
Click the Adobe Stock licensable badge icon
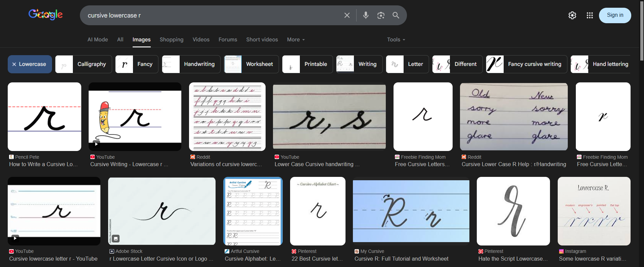(x=116, y=238)
